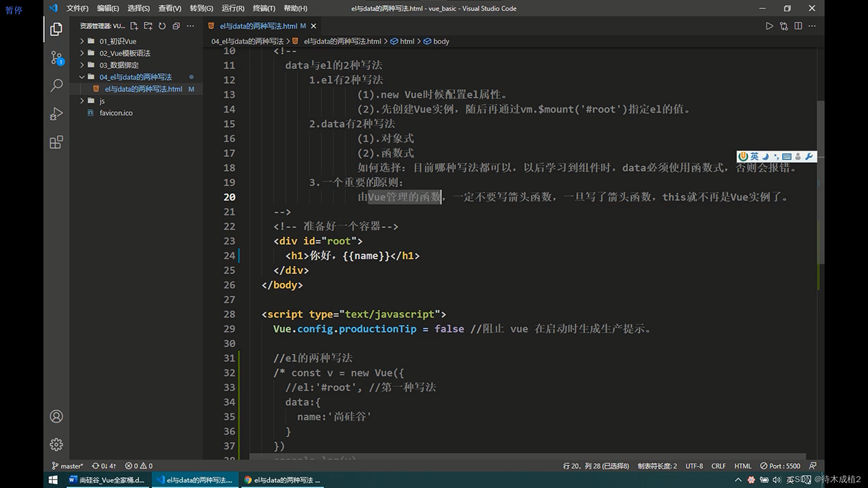The image size is (868, 488).
Task: Select el与data的两种写法.html in file tree
Action: click(136, 89)
